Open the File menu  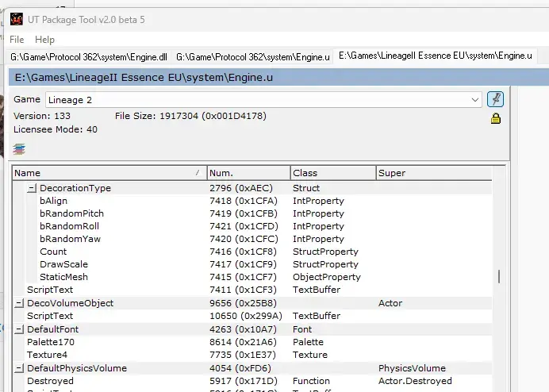17,40
